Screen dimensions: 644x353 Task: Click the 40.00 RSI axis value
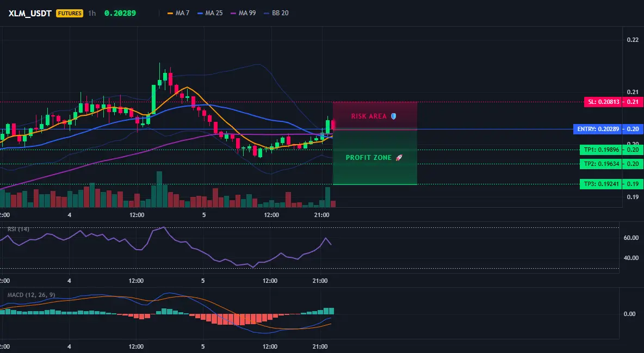[631, 258]
